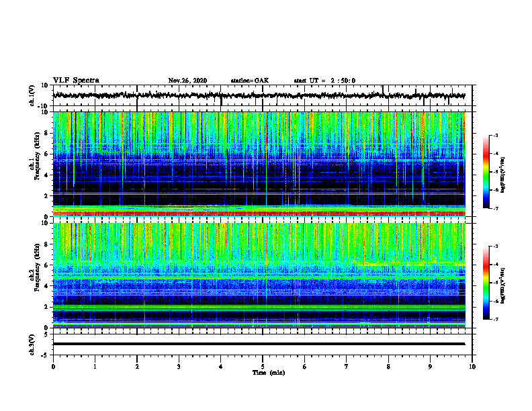Click the time axis tick label '9'

430,367
